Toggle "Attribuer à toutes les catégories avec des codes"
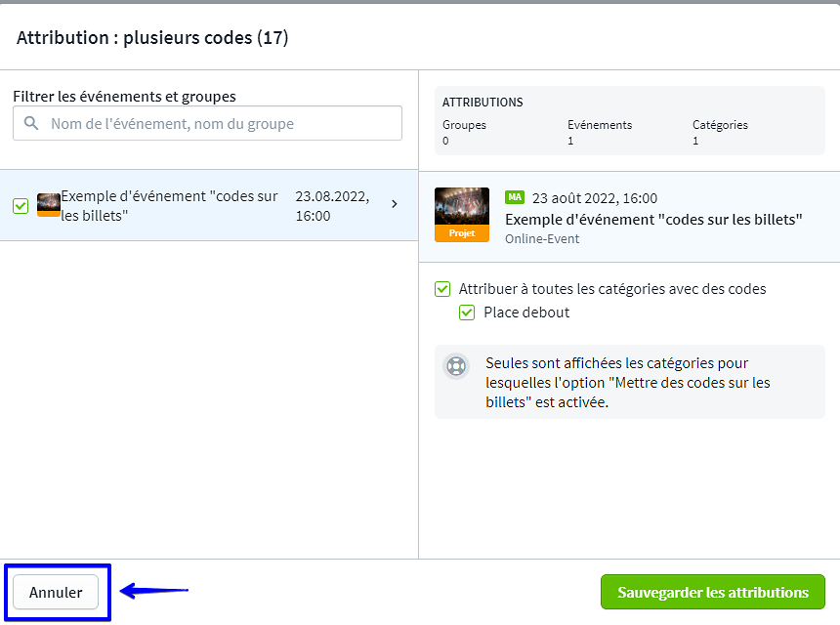This screenshot has height=625, width=840. pos(443,289)
